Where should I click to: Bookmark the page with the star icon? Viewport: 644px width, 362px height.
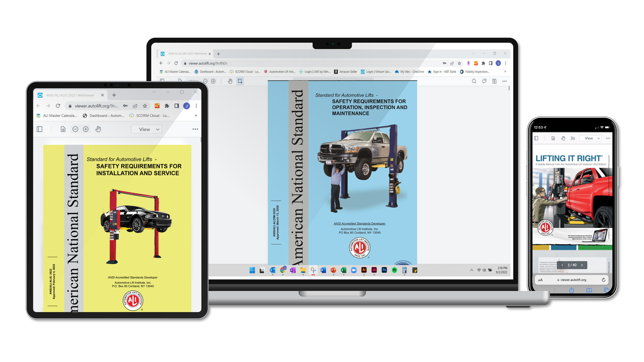[x=460, y=63]
